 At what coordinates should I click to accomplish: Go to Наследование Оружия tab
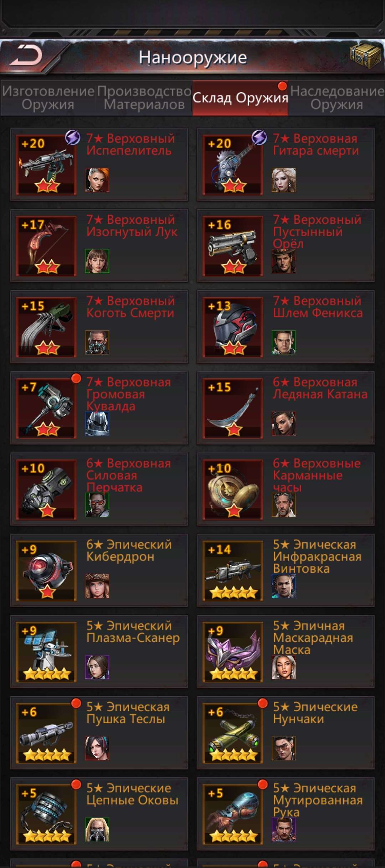coord(337,98)
